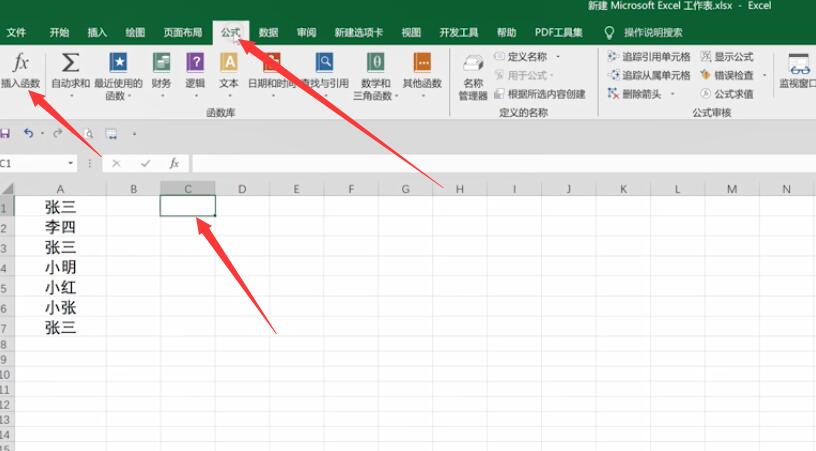Click Define Name (定义名称)
Screen dimensions: 816x451
[x=520, y=56]
